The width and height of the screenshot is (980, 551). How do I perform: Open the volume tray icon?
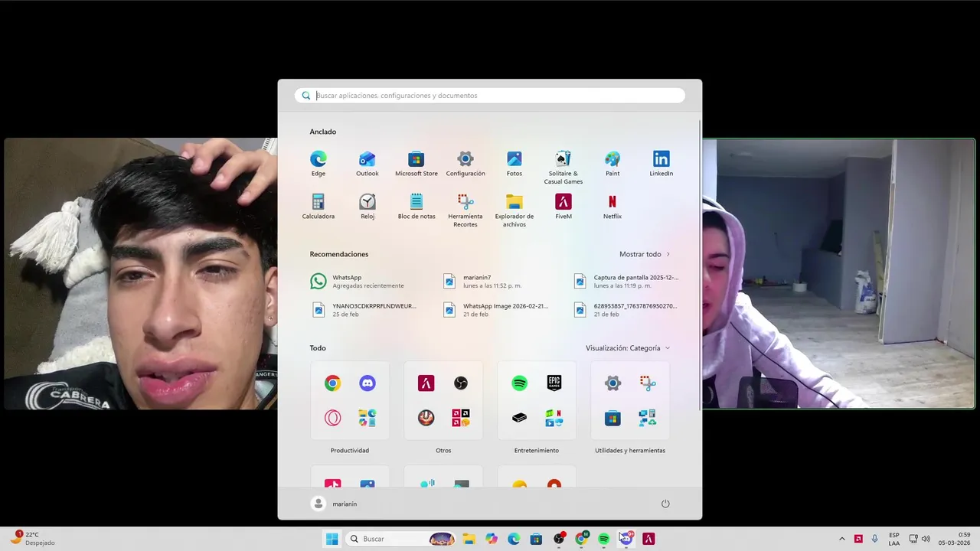point(926,539)
